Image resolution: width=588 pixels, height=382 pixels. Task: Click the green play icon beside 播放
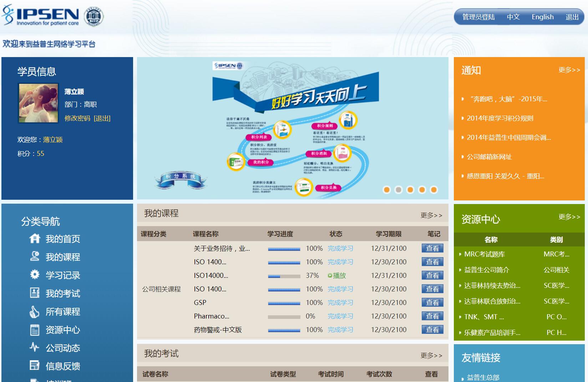tap(330, 275)
